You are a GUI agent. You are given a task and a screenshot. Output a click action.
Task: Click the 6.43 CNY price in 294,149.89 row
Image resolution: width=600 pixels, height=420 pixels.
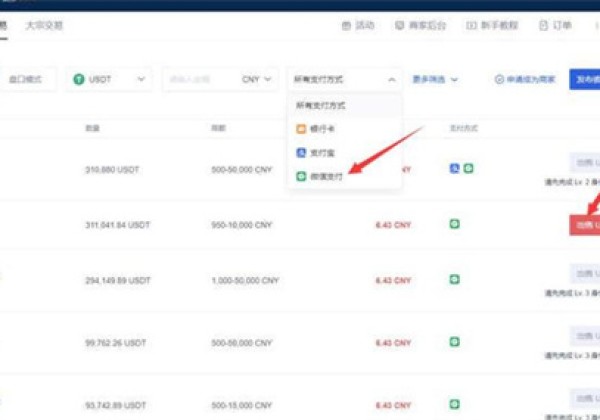click(x=393, y=281)
